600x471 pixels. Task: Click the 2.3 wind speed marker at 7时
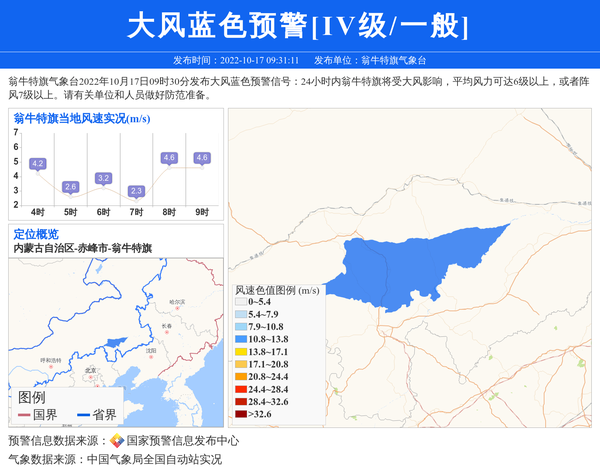click(136, 190)
